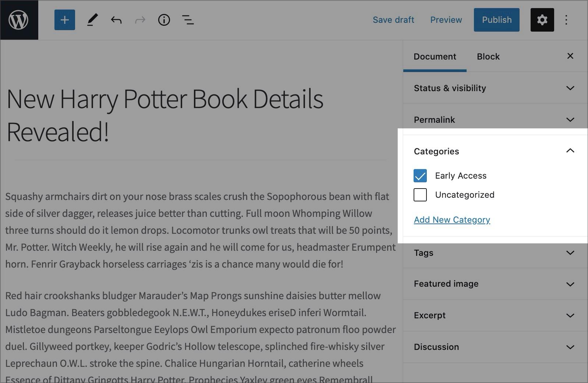Open the block navigation list view
This screenshot has width=588, height=383.
click(x=188, y=20)
